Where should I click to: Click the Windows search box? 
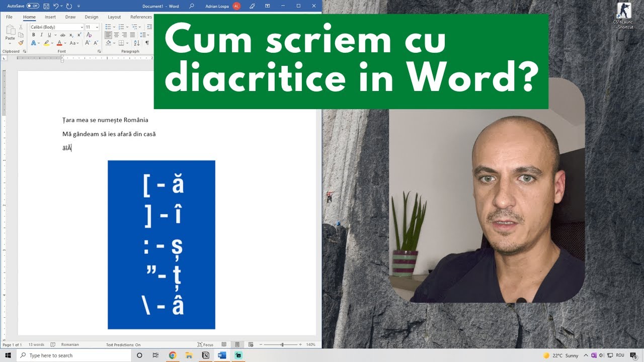pos(74,355)
